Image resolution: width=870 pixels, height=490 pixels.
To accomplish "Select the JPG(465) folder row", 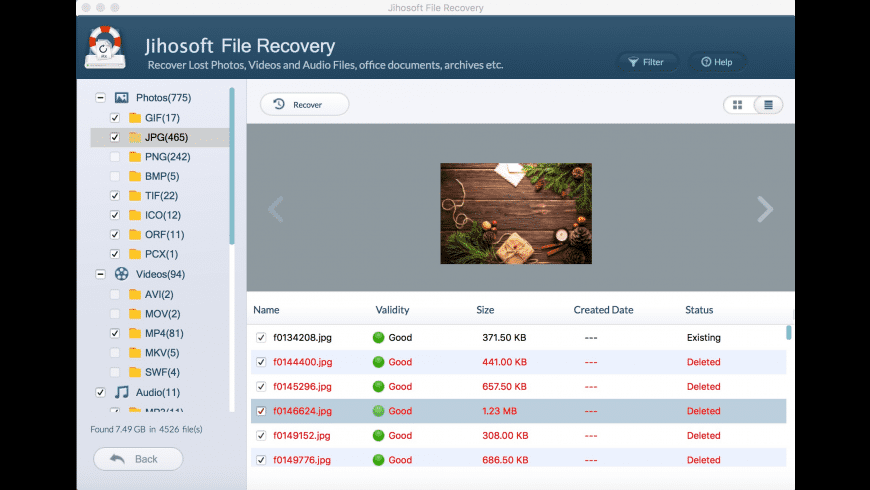I will 160,137.
